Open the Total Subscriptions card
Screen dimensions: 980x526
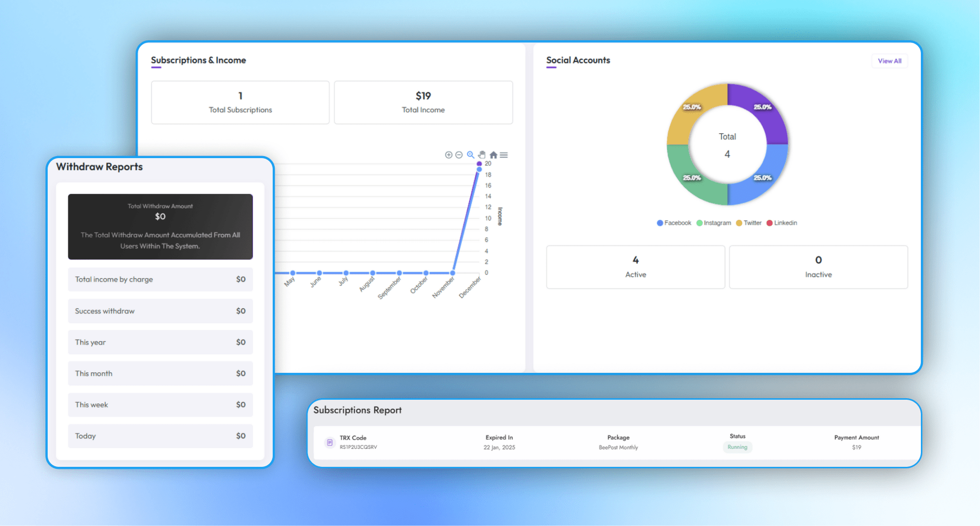click(x=240, y=102)
